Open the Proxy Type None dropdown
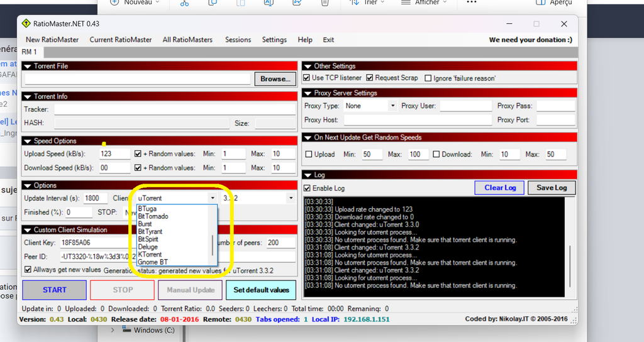Viewport: 644px width, 342px height. pos(392,106)
